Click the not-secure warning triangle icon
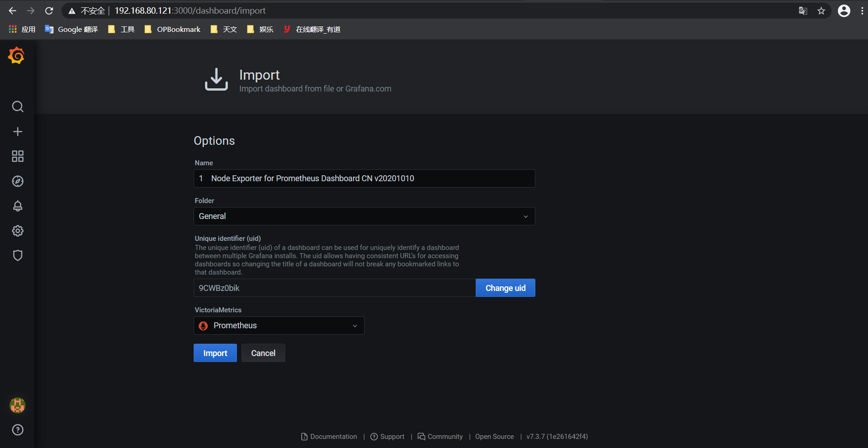Screen dimensions: 868x448 click(72, 11)
